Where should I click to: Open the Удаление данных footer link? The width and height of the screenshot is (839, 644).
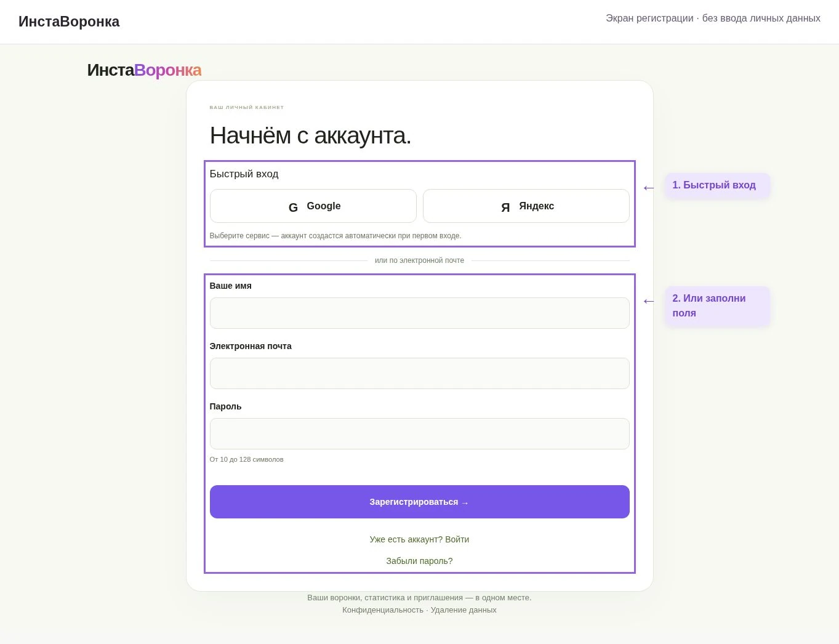click(464, 610)
